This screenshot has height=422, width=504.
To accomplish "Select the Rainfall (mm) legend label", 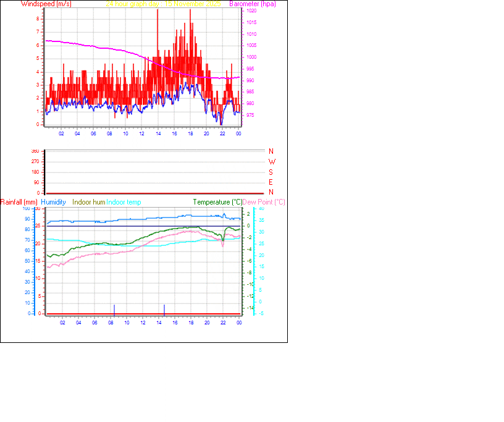I will tap(19, 202).
